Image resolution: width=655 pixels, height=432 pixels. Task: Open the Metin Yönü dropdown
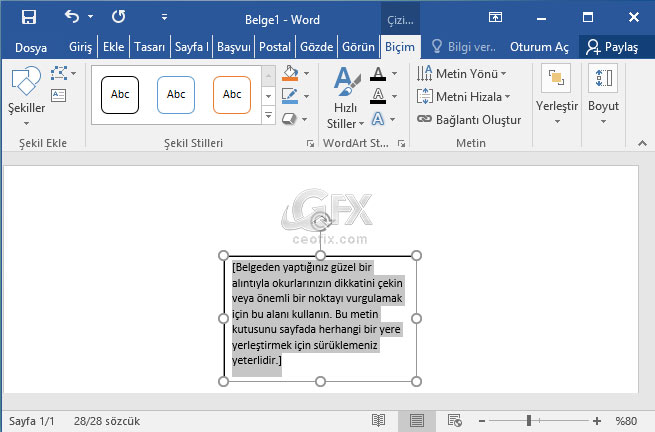pyautogui.click(x=462, y=74)
